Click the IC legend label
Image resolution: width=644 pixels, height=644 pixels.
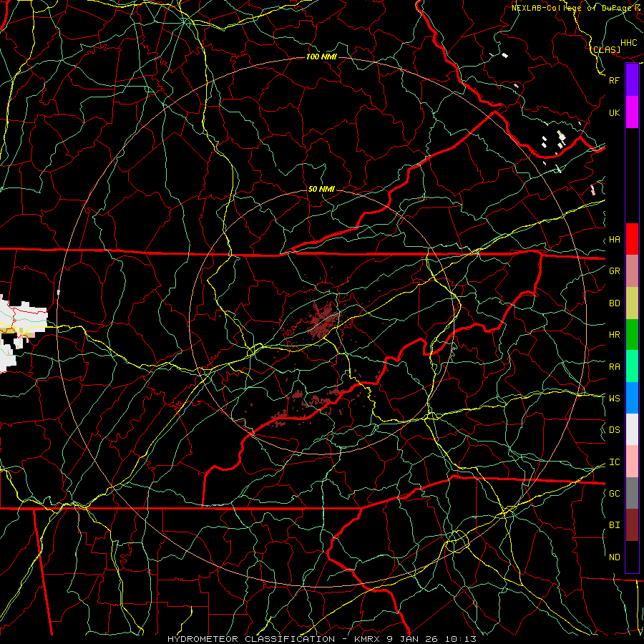click(615, 462)
